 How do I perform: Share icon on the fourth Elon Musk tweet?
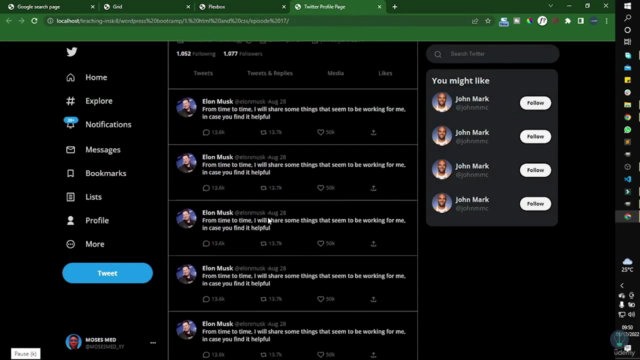[373, 299]
